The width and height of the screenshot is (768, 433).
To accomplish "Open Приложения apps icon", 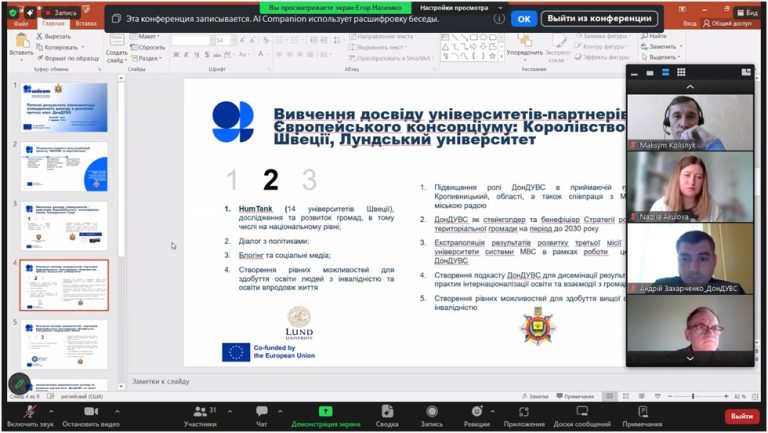I will click(524, 416).
